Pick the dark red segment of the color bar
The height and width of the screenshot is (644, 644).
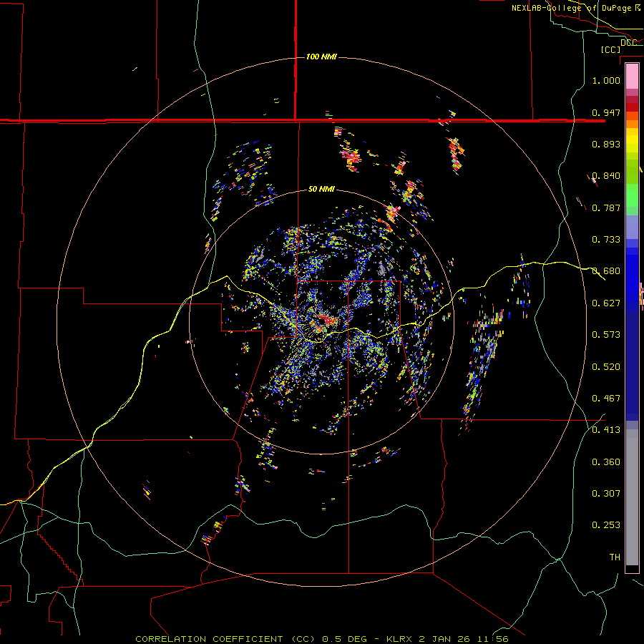pos(632,107)
